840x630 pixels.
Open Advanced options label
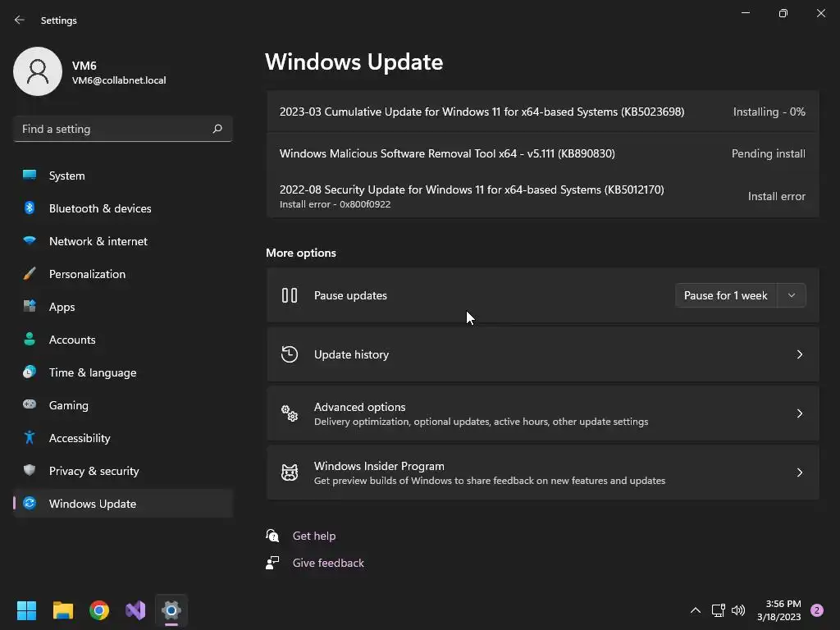[359, 407]
